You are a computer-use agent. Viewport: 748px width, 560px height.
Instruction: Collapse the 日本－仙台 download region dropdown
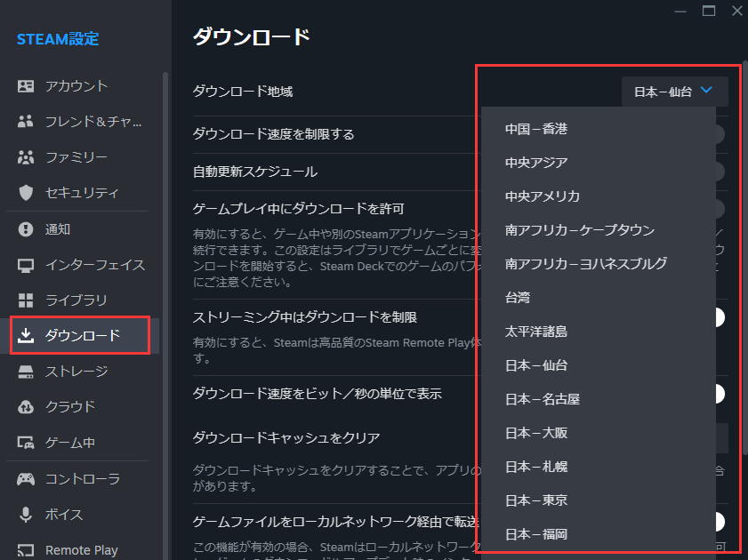click(x=674, y=92)
